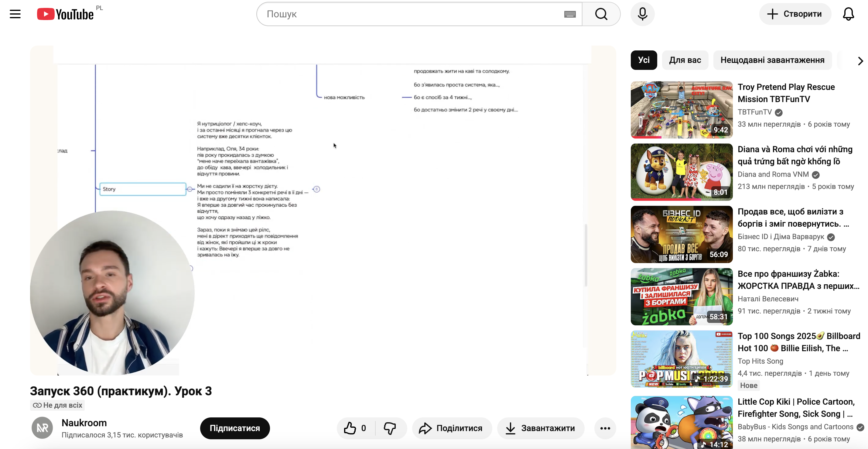Open the three-dots more actions menu
868x449 pixels.
605,428
